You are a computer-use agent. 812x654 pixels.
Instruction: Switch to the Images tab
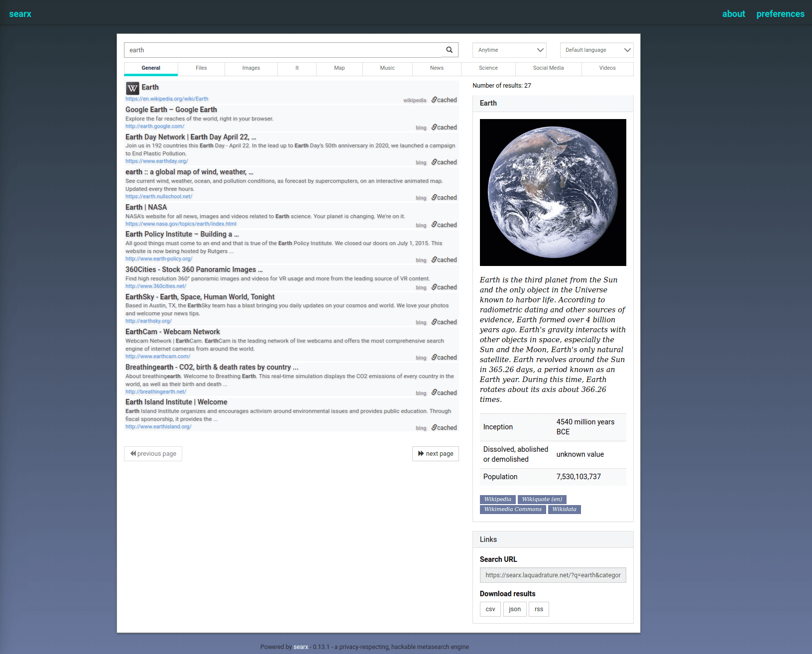[251, 68]
